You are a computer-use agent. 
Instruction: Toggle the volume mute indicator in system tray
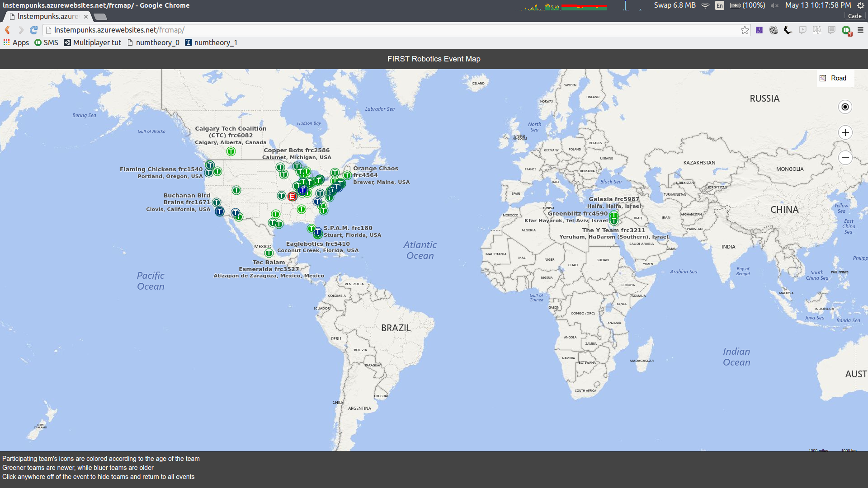(x=774, y=5)
